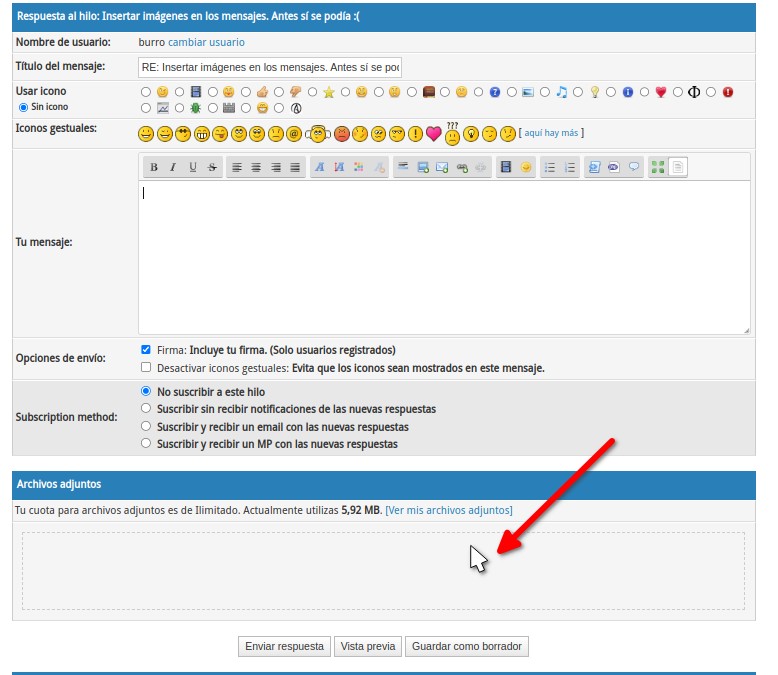This screenshot has height=675, width=778.
Task: Choose the star icon for the post
Action: point(313,92)
